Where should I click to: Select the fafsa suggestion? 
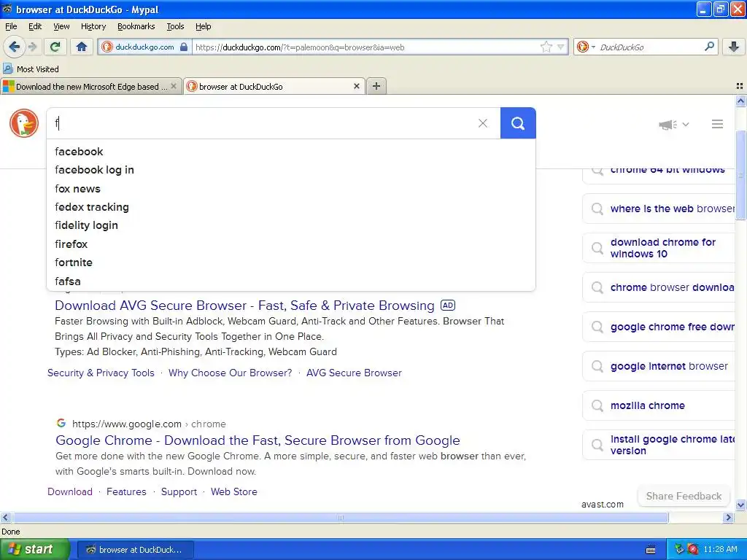click(291, 281)
